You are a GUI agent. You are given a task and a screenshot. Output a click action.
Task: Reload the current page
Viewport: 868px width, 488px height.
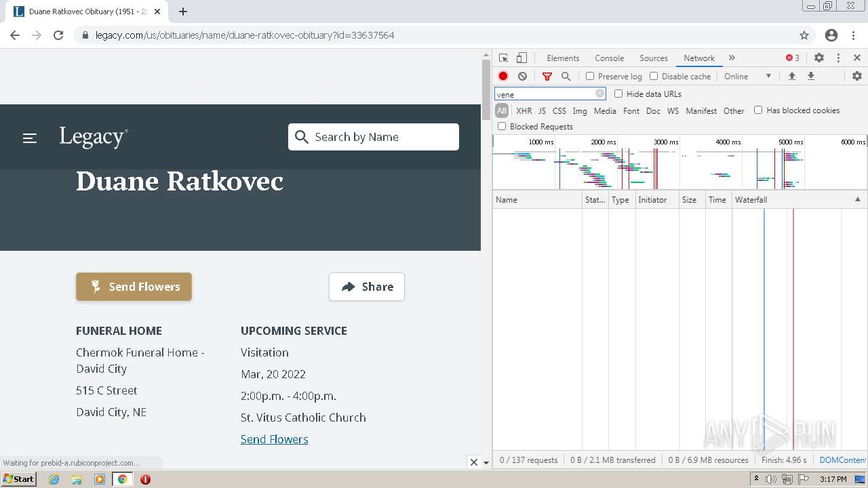pyautogui.click(x=58, y=35)
